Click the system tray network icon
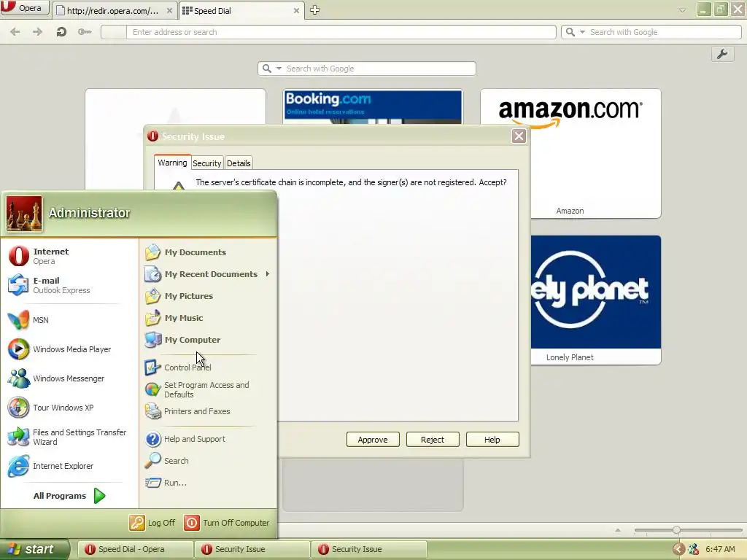This screenshot has width=747, height=560. coord(694,549)
